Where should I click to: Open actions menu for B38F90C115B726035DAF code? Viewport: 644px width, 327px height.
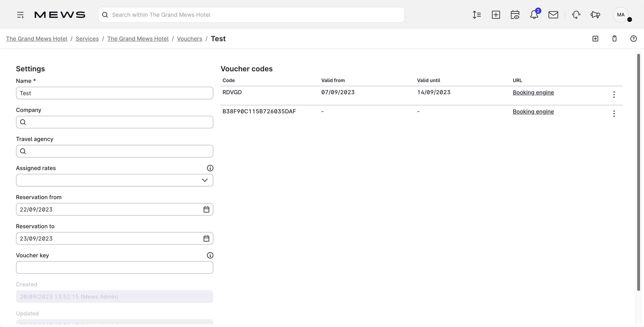coord(614,114)
